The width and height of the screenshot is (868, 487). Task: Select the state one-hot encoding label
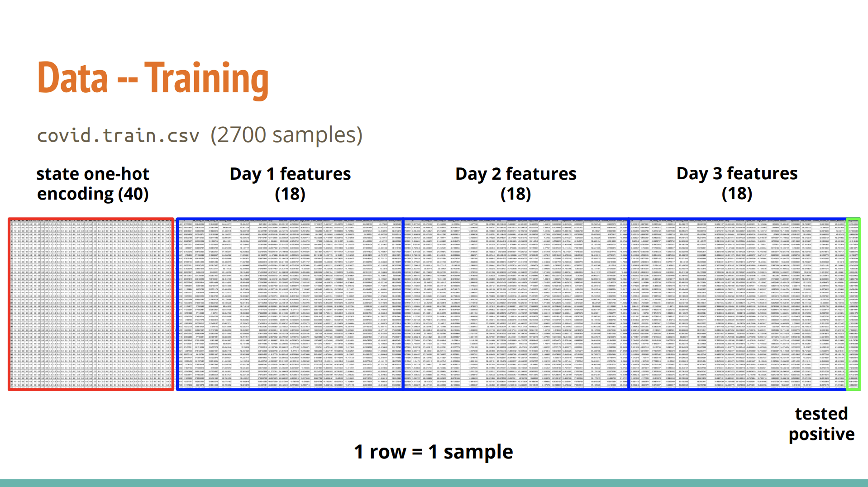pos(93,184)
